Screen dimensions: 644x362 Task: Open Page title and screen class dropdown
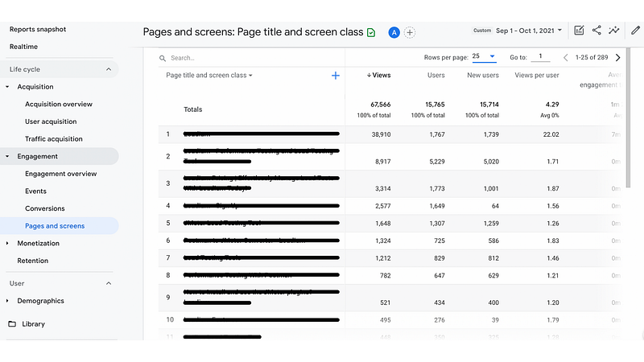209,76
